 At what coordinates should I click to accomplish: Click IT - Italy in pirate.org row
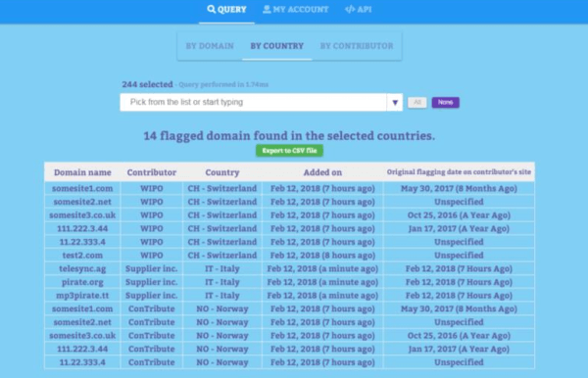tap(222, 282)
